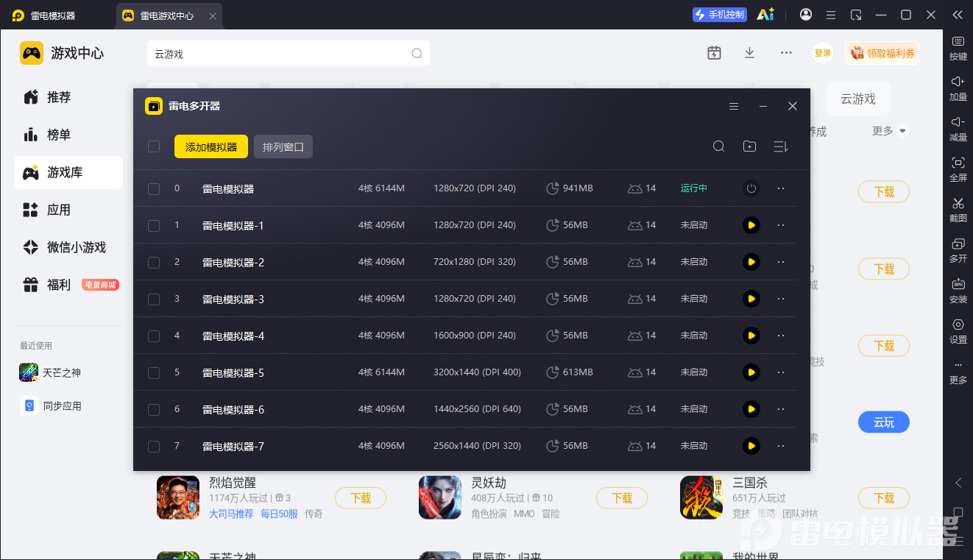
Task: Power off the running 雷电模拟器 instance
Action: point(751,188)
